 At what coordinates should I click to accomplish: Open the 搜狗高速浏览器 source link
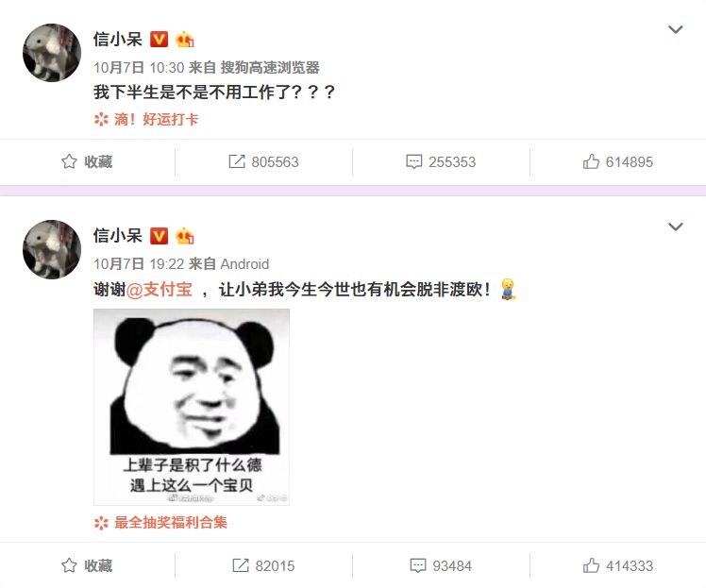point(270,68)
